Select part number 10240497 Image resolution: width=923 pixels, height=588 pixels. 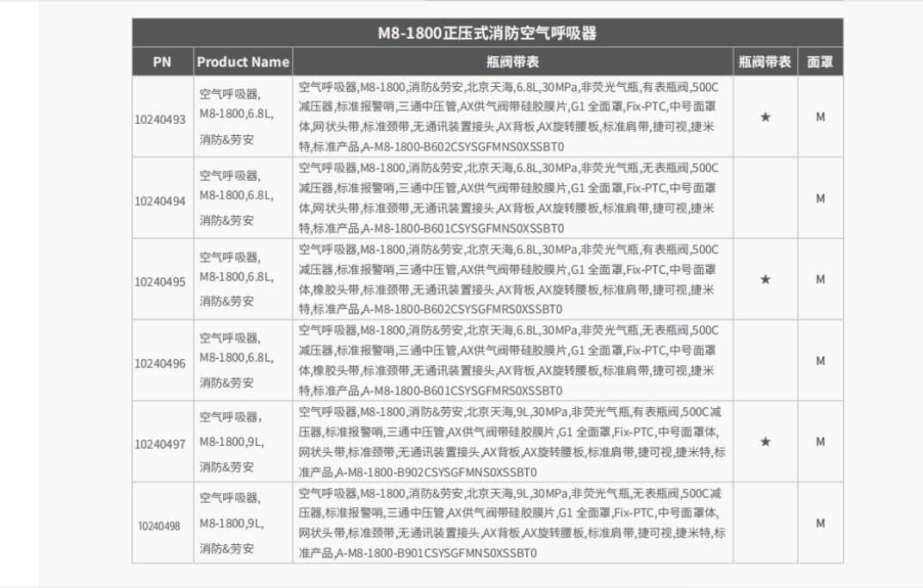(160, 444)
